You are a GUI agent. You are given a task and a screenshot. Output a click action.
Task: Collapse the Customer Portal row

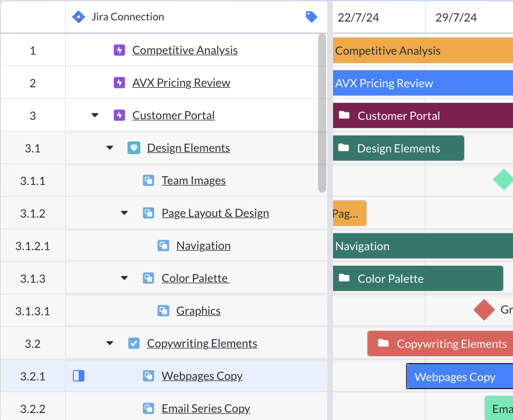tap(95, 115)
